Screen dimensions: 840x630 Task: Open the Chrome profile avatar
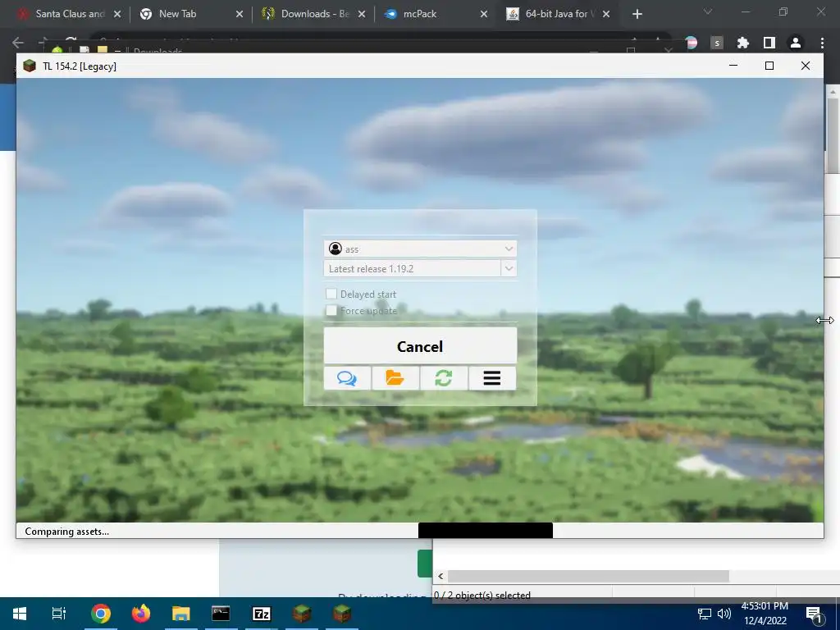pos(796,43)
